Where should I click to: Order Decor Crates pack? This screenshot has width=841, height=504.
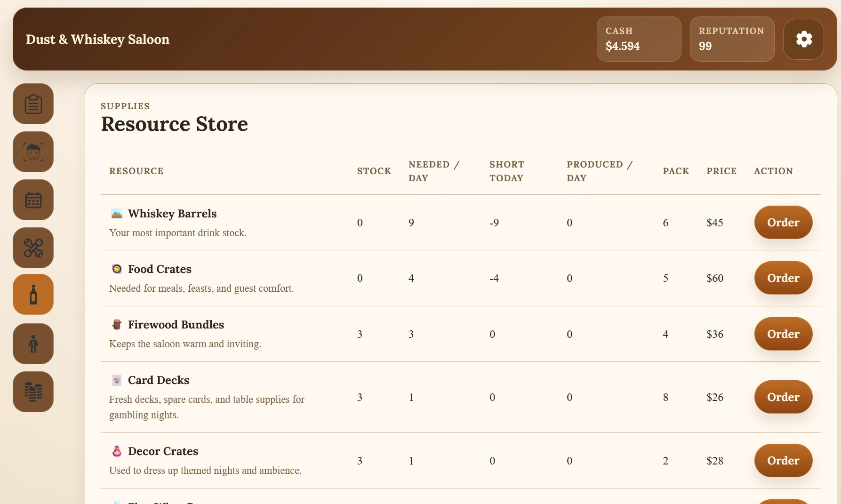(x=783, y=460)
